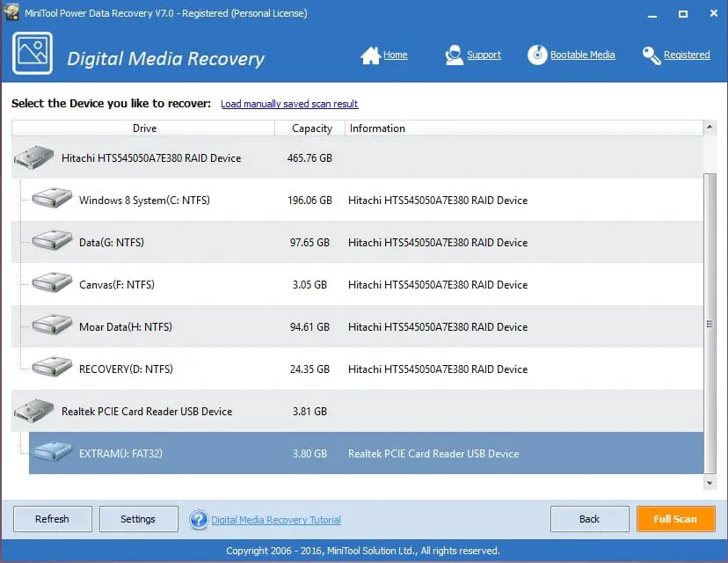Click the Home house icon
728x563 pixels.
(370, 55)
